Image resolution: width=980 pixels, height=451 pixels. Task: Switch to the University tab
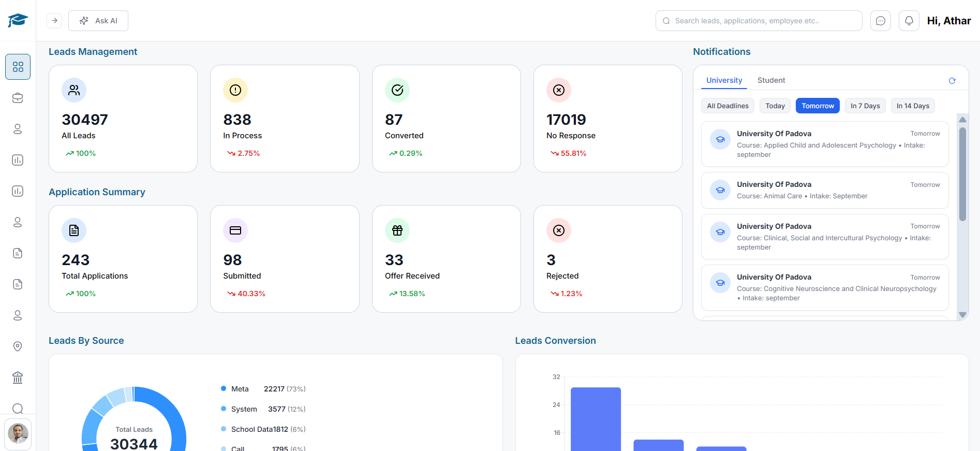coord(724,80)
